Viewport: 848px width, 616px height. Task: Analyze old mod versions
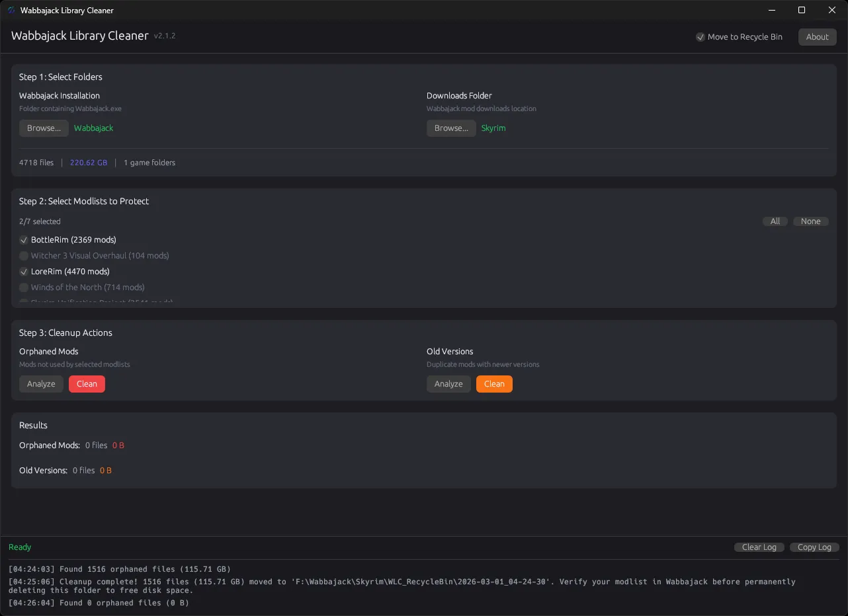(448, 383)
